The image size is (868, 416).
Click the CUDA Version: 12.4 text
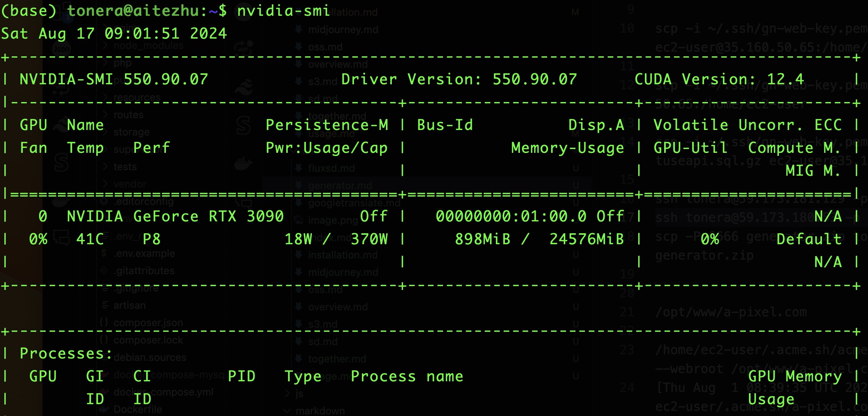point(719,79)
